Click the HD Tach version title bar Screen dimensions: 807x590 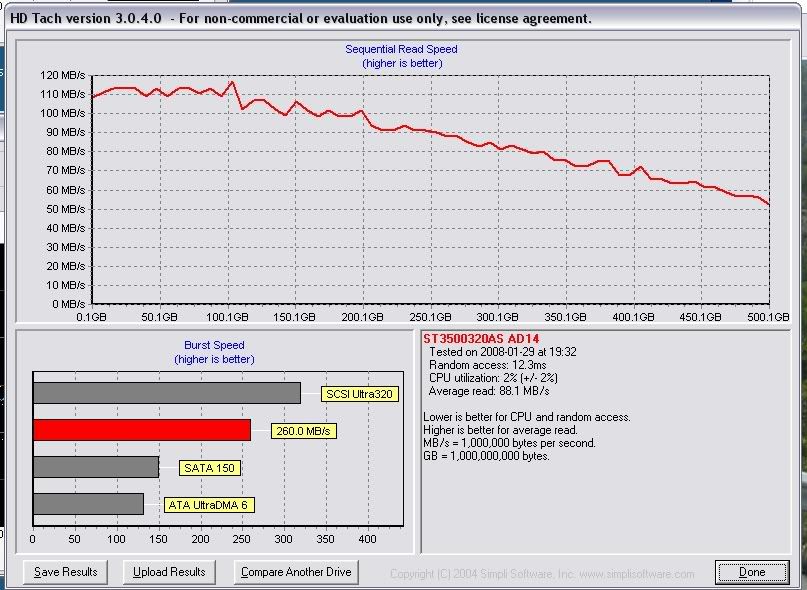[404, 19]
